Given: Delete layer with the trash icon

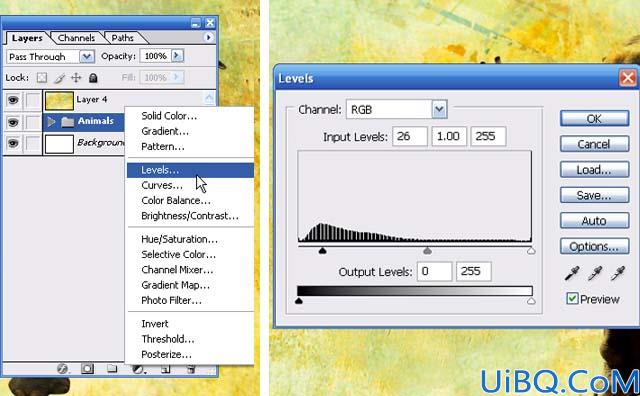Looking at the screenshot, I should tap(191, 369).
